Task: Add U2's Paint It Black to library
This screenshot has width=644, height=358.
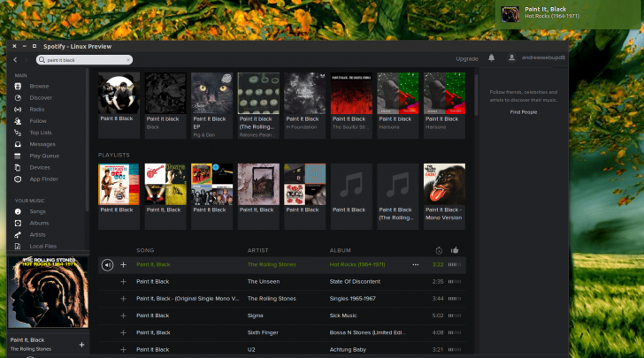Action: pyautogui.click(x=123, y=350)
